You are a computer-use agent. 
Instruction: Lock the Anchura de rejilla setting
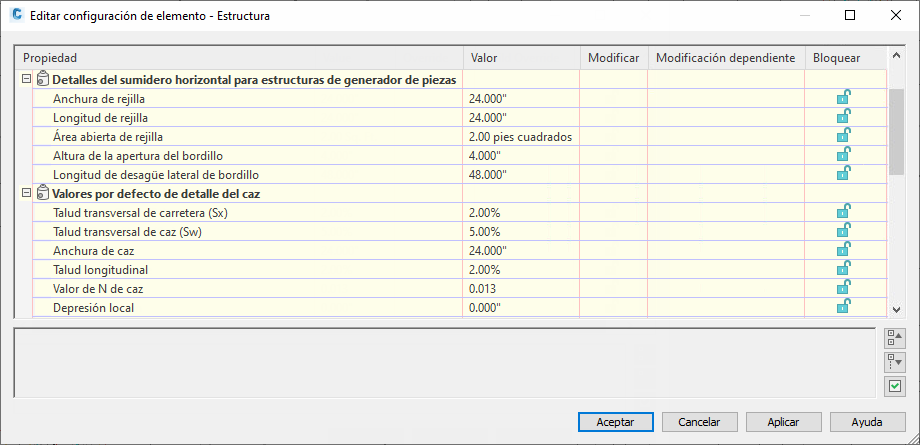tap(844, 98)
